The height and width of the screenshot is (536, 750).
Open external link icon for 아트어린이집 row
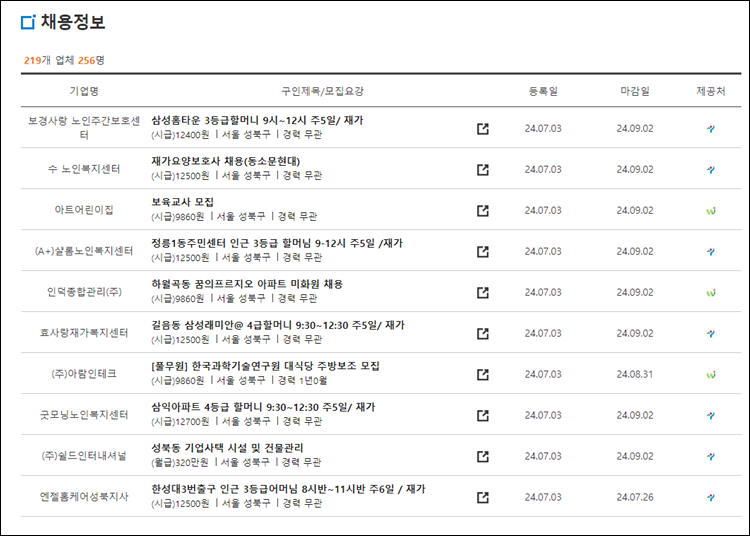483,210
